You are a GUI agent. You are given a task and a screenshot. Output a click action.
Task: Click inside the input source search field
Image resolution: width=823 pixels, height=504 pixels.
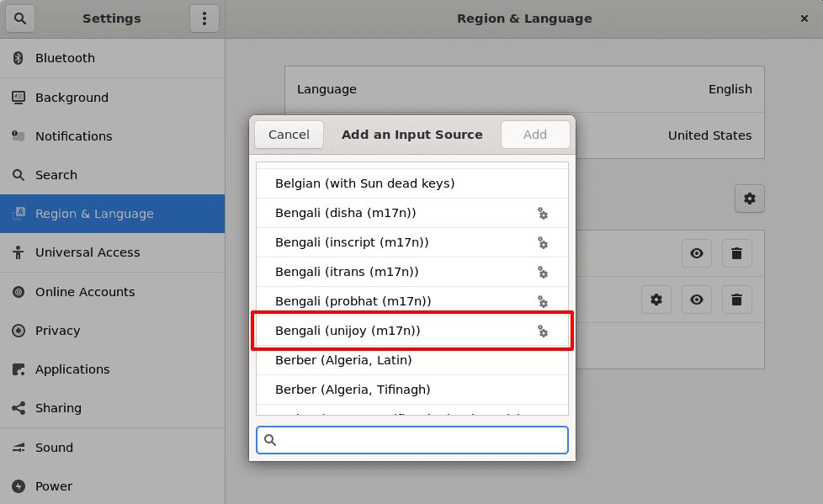click(x=411, y=439)
